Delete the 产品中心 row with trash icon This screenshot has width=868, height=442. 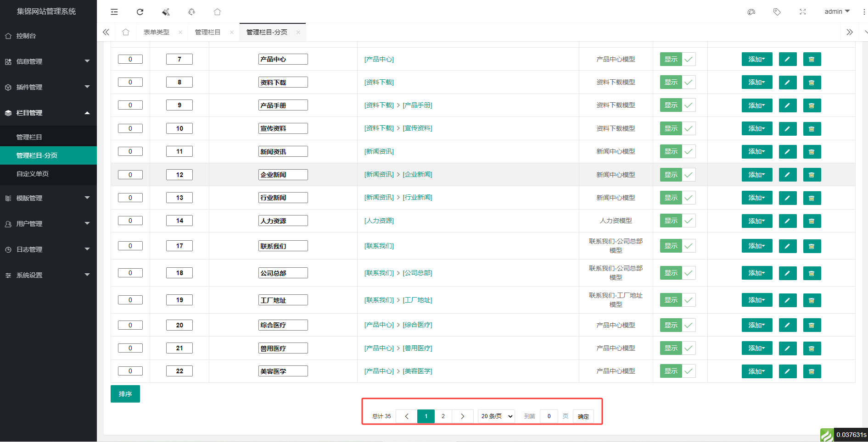pos(812,59)
